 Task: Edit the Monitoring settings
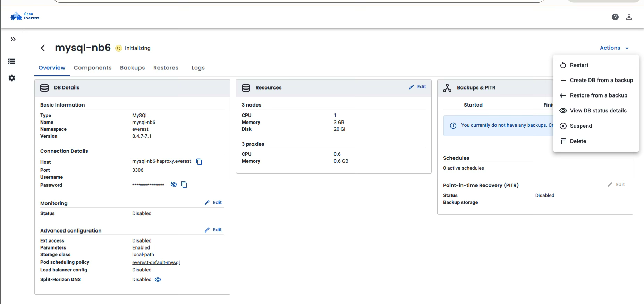click(x=213, y=202)
